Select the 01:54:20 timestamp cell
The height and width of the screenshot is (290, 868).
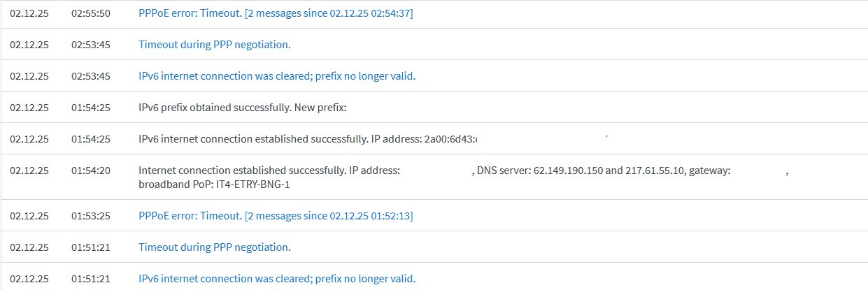[x=91, y=171]
